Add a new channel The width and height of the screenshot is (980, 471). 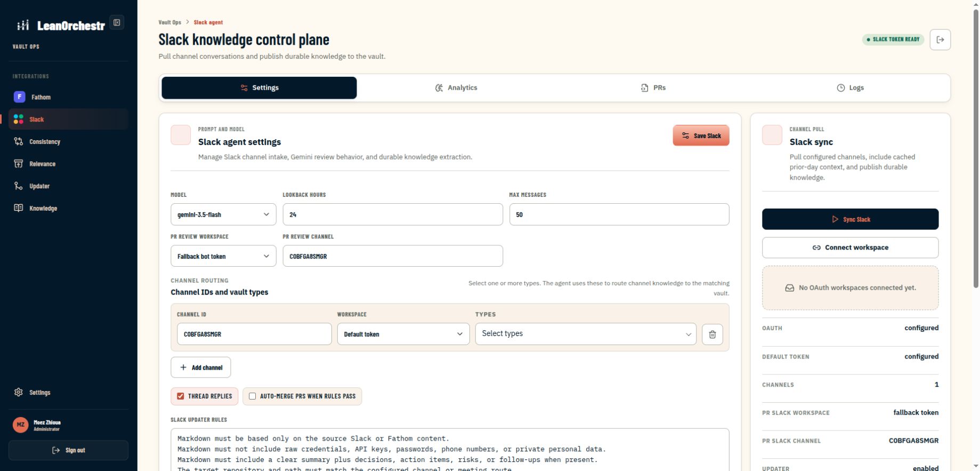201,368
